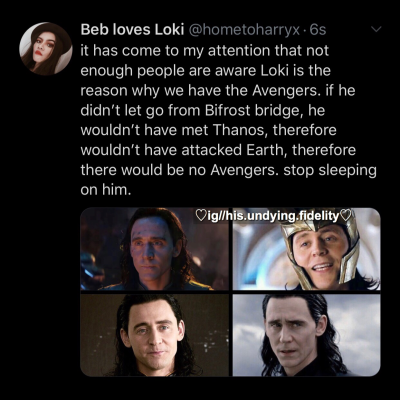Expand the tweet options chevron
The width and height of the screenshot is (400, 400).
(376, 30)
